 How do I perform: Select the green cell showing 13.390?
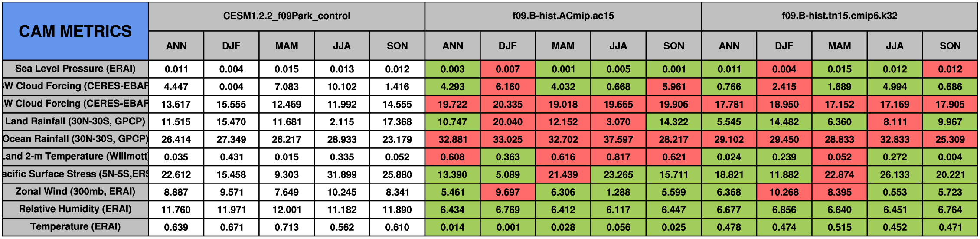click(x=452, y=175)
